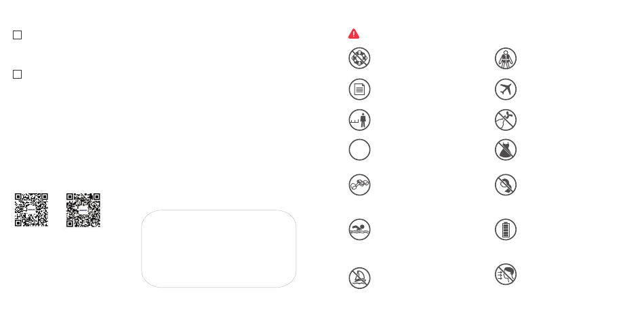Click the right QR code

tap(83, 210)
